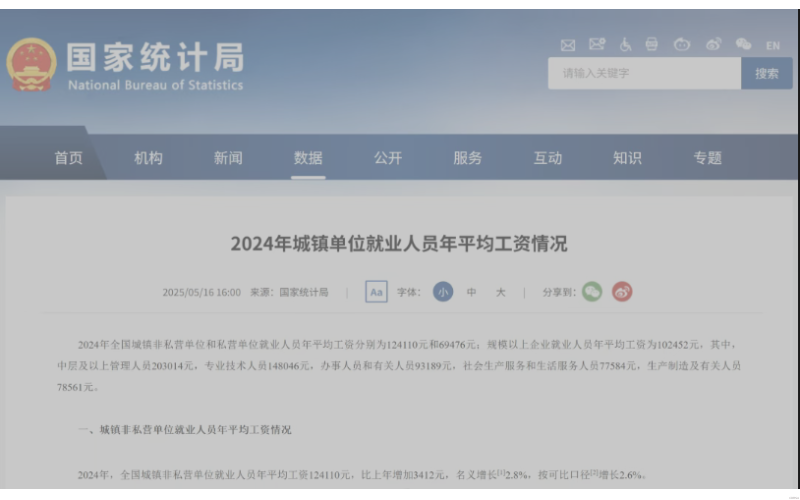Select small font size 小
The height and width of the screenshot is (500, 800).
[443, 292]
